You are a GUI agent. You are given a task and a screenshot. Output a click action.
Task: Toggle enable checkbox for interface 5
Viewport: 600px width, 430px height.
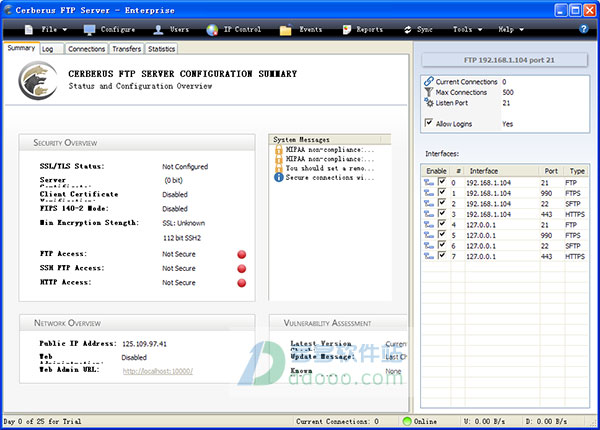pyautogui.click(x=442, y=234)
